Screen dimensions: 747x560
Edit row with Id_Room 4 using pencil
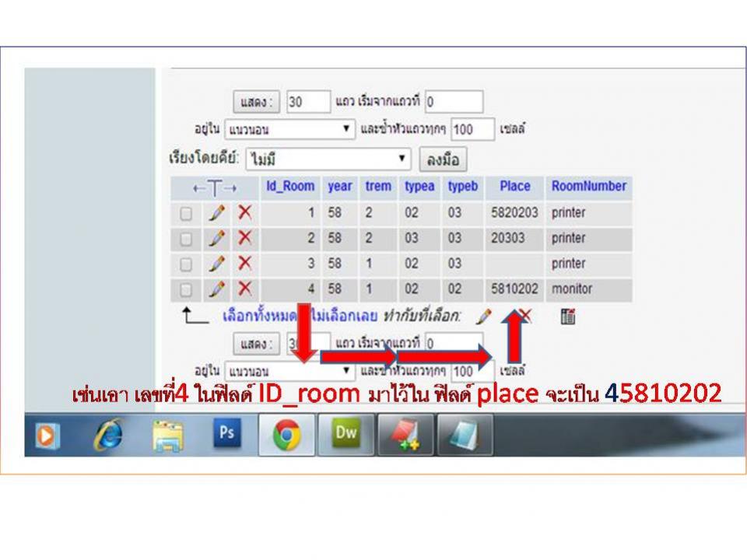(x=217, y=289)
